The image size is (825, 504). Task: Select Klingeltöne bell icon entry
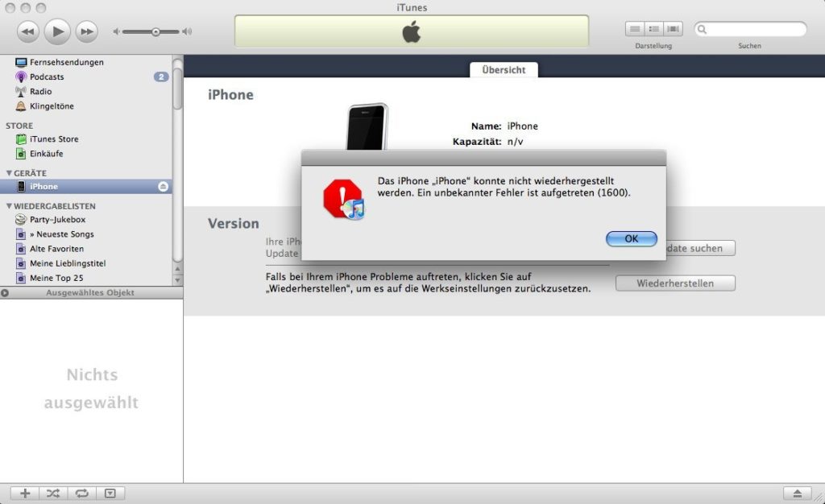point(20,106)
